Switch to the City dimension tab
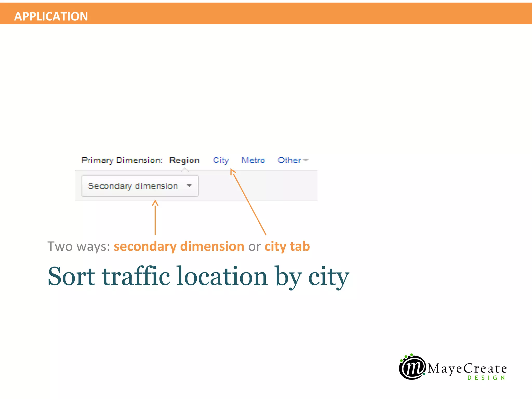Viewport: 532px width, 399px height. [221, 160]
